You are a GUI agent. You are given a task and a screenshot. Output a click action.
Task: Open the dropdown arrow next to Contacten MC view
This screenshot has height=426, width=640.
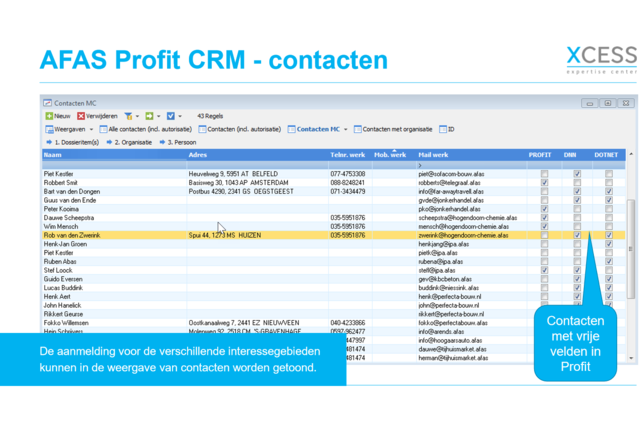pyautogui.click(x=346, y=129)
